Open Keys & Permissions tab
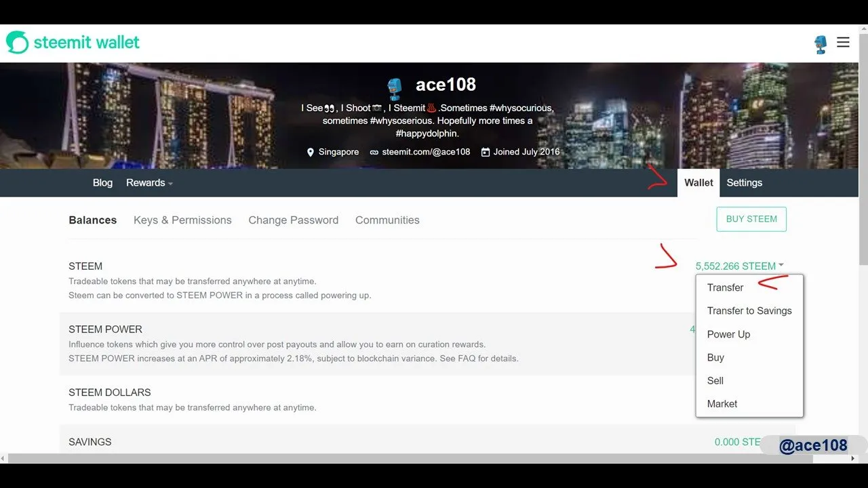The width and height of the screenshot is (868, 488). [182, 220]
